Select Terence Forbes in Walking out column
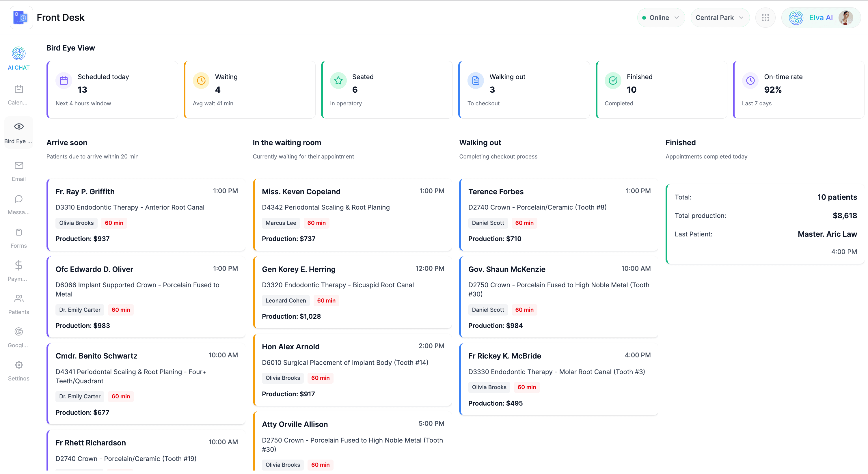This screenshot has width=868, height=474. coord(558,214)
